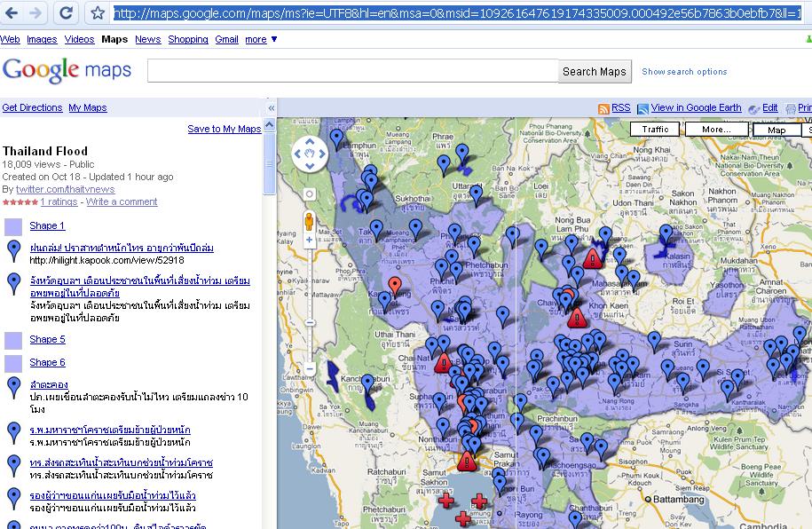
Task: Open Show search options link
Action: point(684,72)
